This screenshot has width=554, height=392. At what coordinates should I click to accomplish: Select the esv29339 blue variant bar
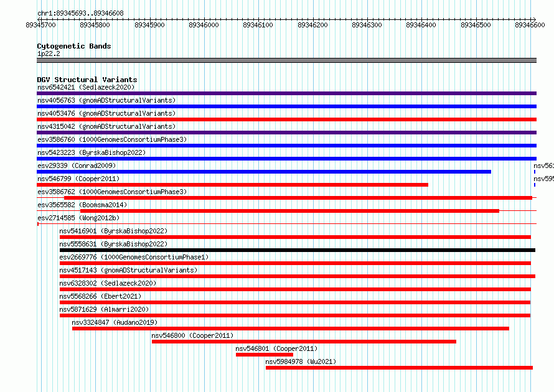point(264,172)
